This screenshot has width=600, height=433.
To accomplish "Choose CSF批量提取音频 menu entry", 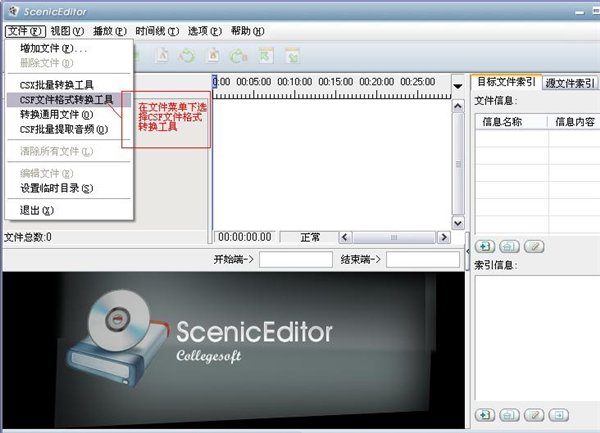I will [69, 129].
